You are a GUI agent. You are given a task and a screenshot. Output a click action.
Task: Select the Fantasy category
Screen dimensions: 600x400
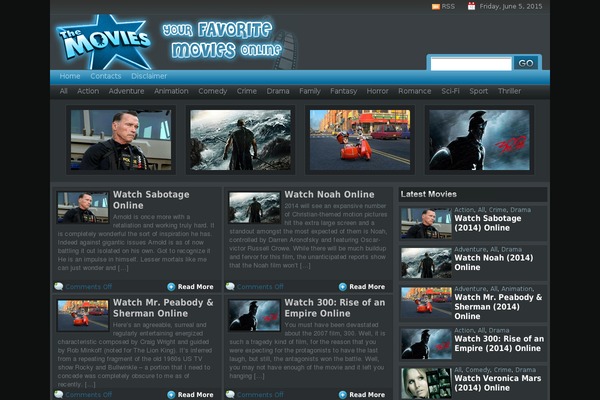(343, 91)
